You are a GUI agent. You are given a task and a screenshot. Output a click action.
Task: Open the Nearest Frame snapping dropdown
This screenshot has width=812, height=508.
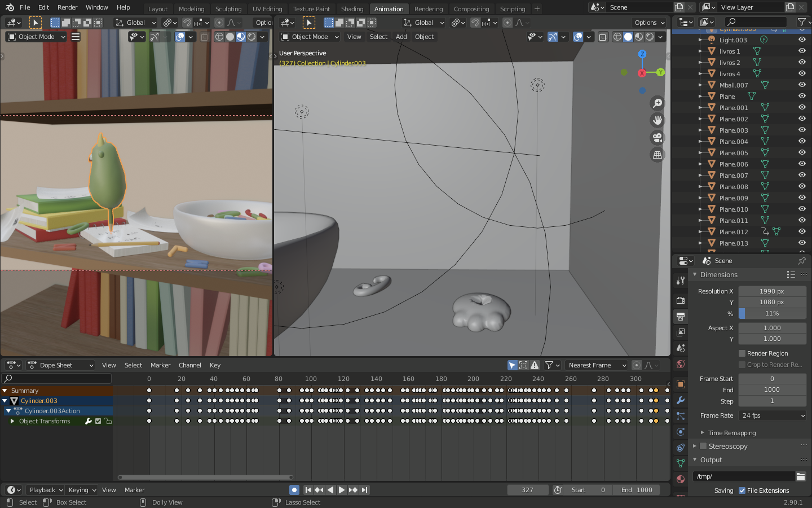coord(597,365)
